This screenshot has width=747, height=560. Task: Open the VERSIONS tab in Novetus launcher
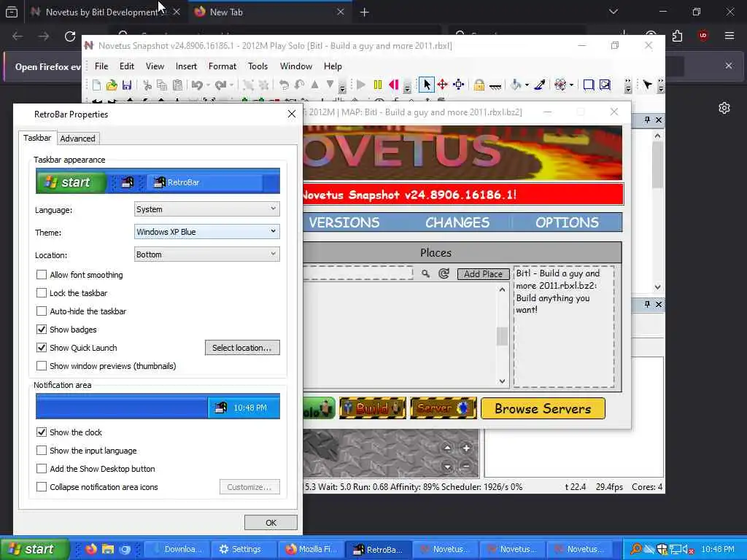(x=344, y=222)
